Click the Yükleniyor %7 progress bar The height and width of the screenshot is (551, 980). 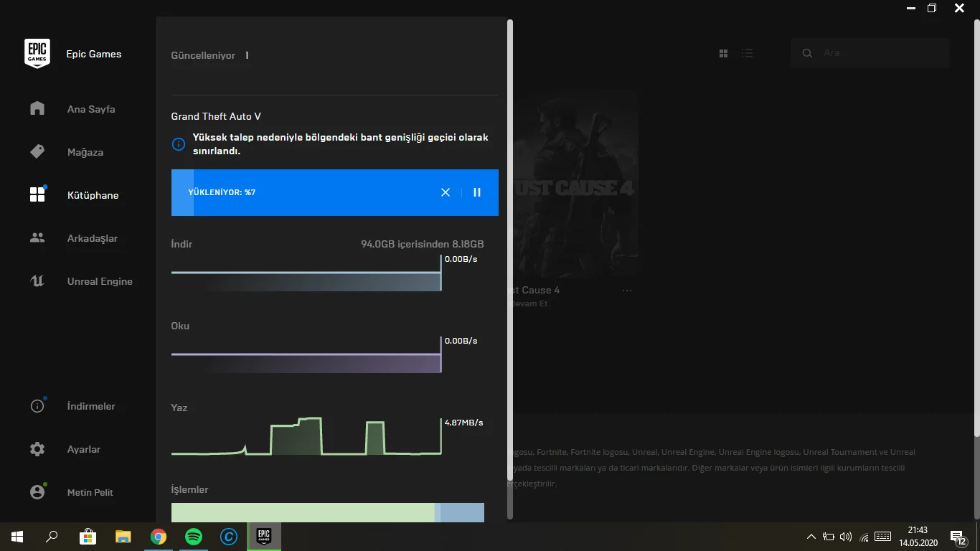point(335,192)
